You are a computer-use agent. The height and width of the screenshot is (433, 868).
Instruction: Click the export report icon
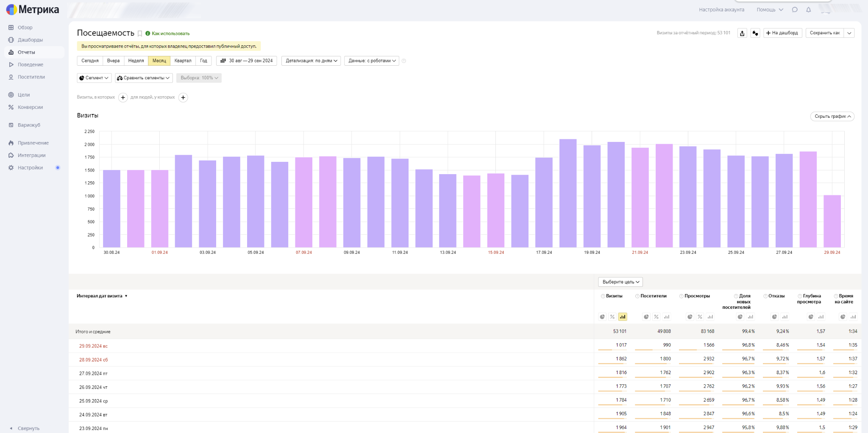coord(742,33)
